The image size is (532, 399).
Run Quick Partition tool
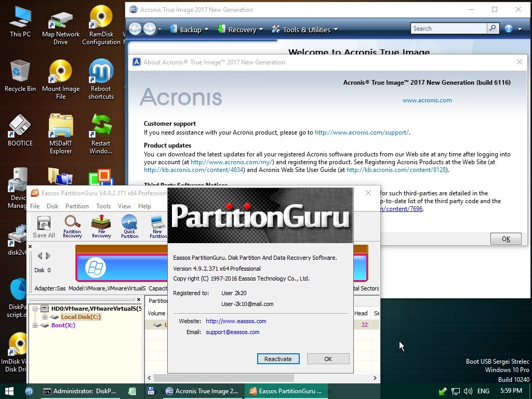[x=129, y=227]
